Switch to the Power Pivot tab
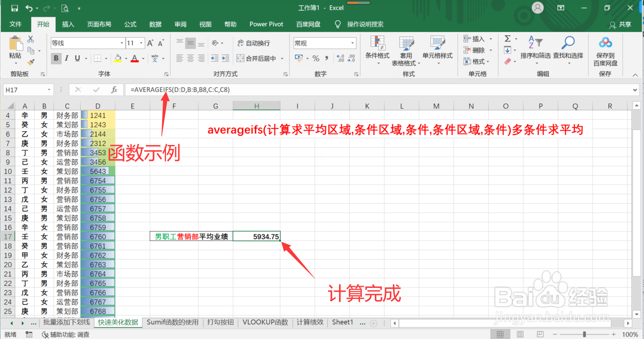The width and height of the screenshot is (644, 339). [x=266, y=24]
